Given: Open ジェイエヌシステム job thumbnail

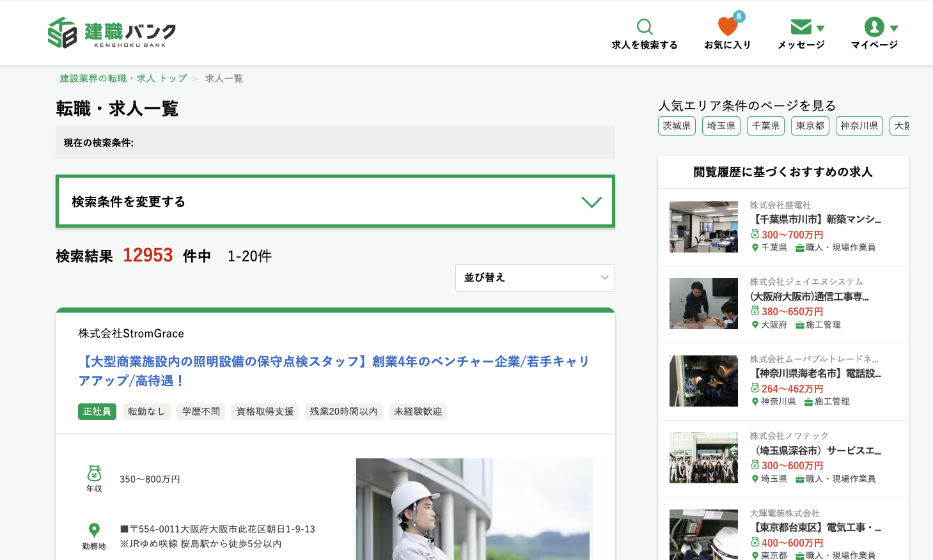Looking at the screenshot, I should (x=703, y=304).
